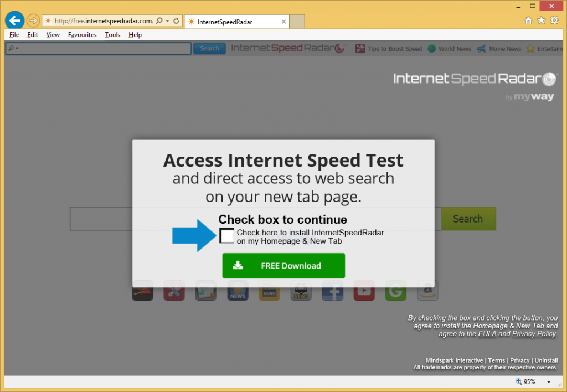Viewport: 567px width, 392px height.
Task: Open the EULA link
Action: 487,334
